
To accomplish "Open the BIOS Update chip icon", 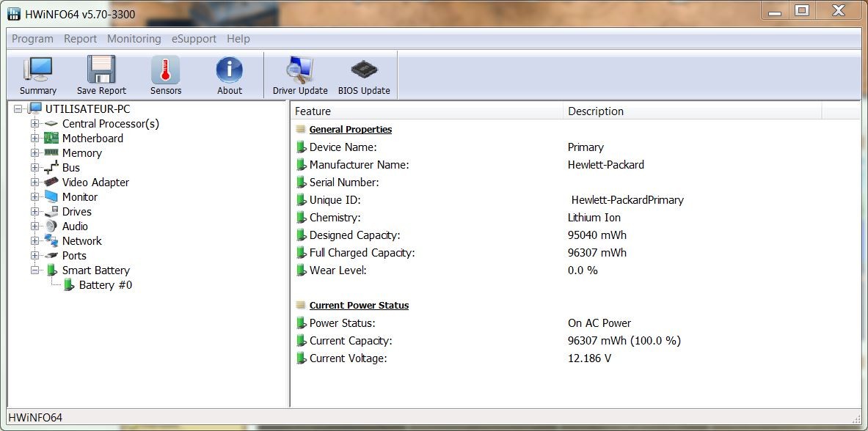I will click(x=364, y=69).
